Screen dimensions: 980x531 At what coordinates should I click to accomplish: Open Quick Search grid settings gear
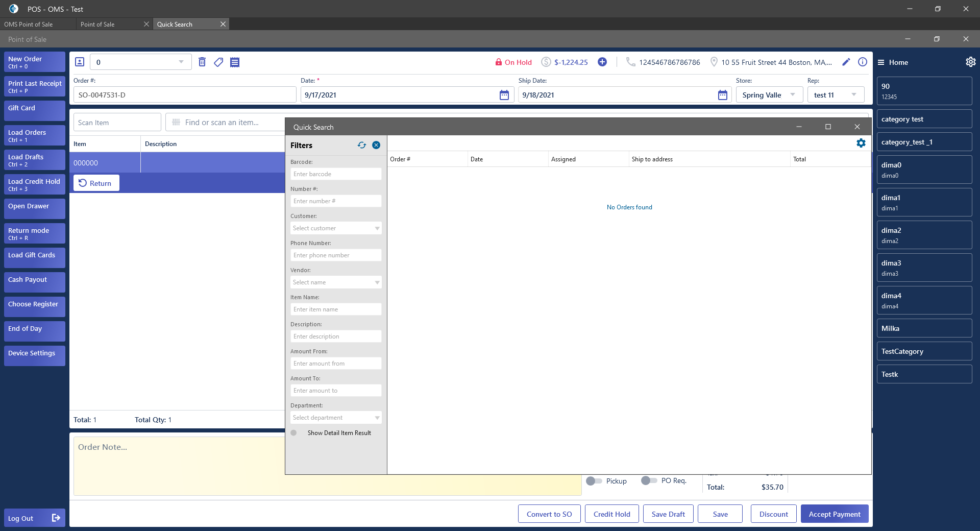coord(861,143)
